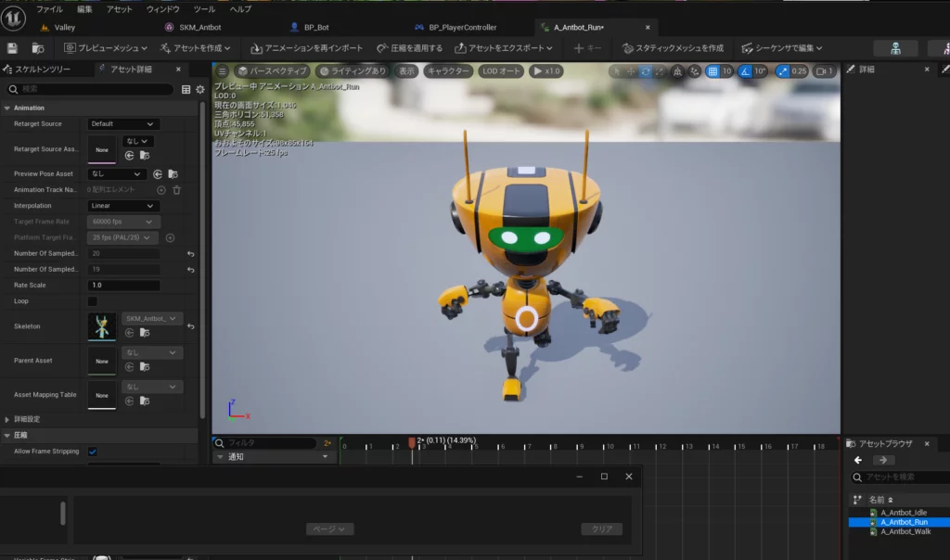Click the details panel gear settings icon
950x560 pixels.
click(x=199, y=89)
